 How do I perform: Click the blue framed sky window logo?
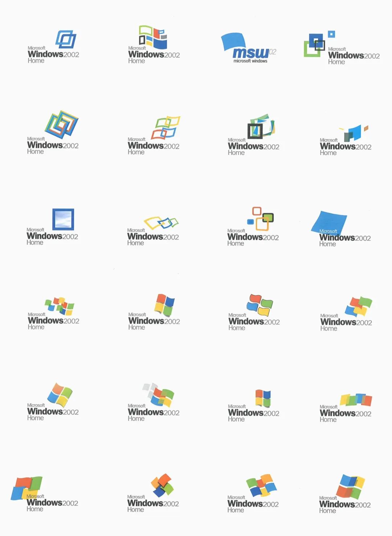(63, 219)
